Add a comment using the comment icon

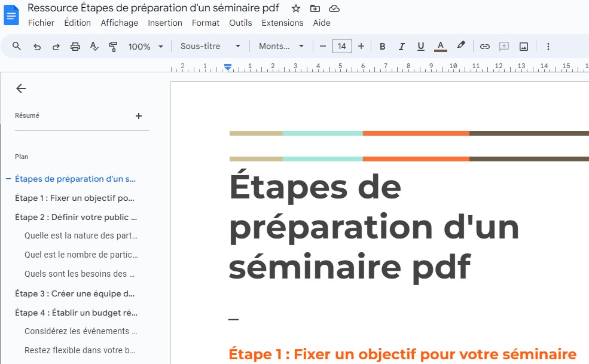point(504,46)
